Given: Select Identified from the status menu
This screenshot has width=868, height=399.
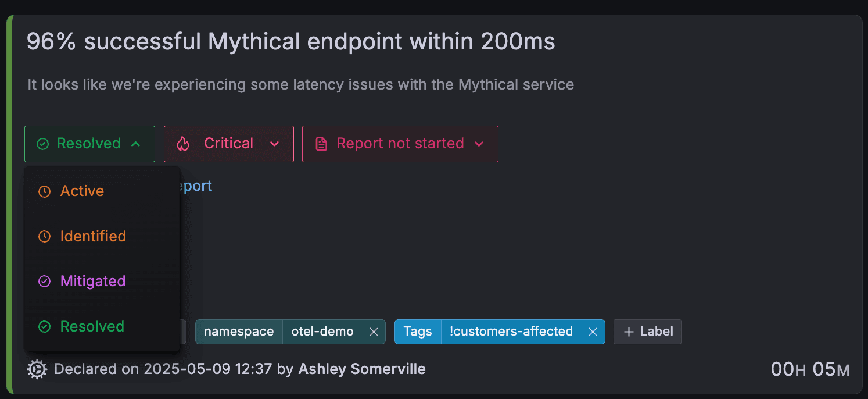Looking at the screenshot, I should pos(93,236).
